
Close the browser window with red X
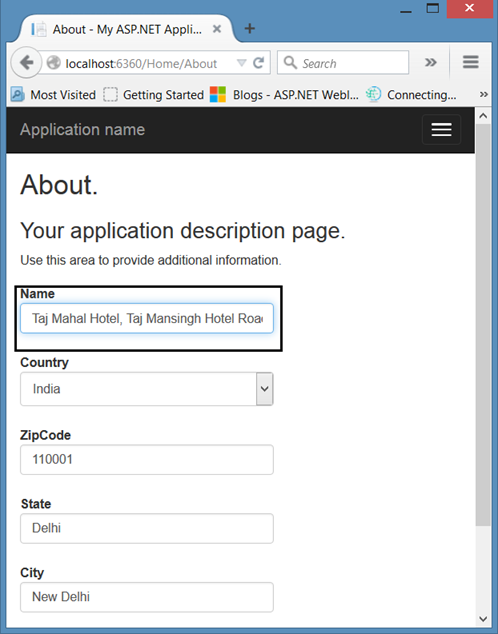coord(469,8)
